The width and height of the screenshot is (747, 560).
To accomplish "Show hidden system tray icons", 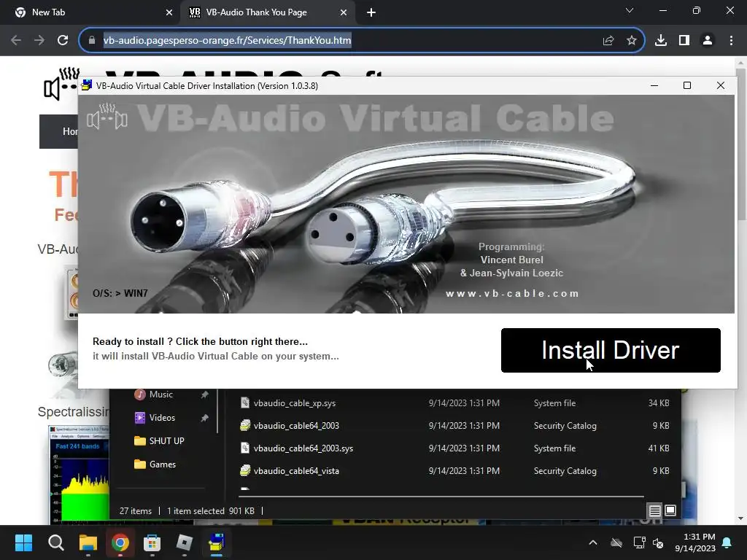I will tap(592, 542).
